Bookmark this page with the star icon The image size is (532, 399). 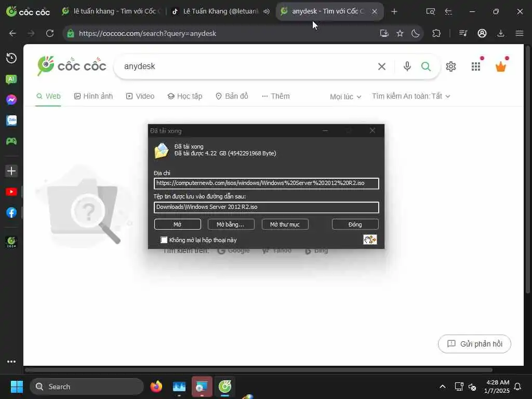click(x=400, y=33)
